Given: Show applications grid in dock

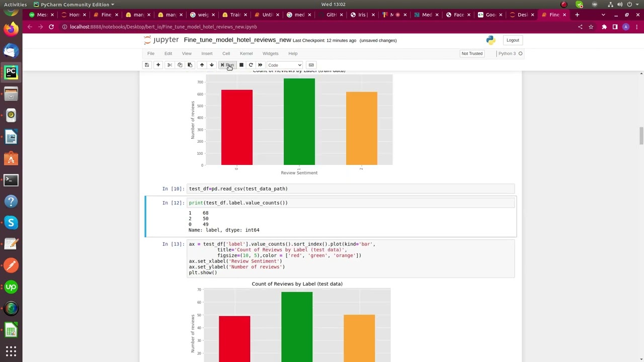Looking at the screenshot, I should coord(11,351).
